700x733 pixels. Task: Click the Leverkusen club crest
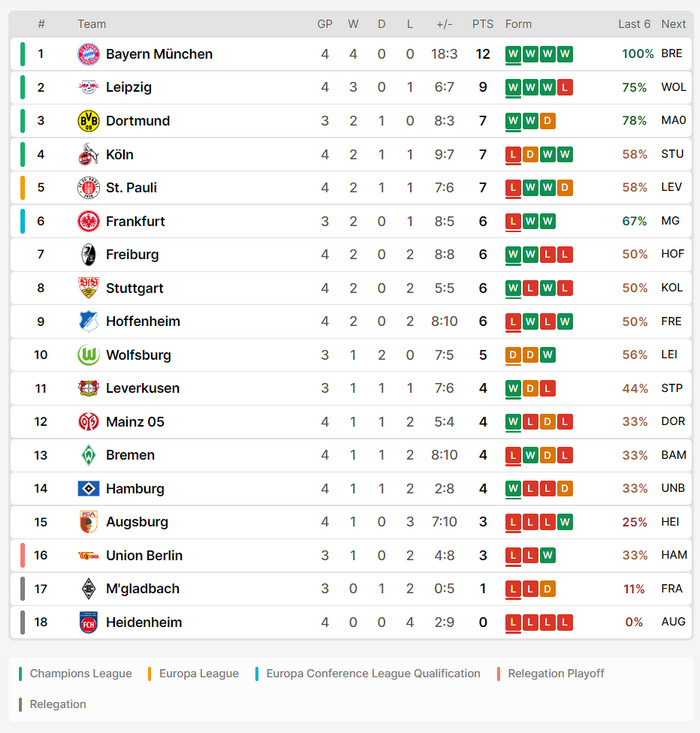tap(89, 388)
